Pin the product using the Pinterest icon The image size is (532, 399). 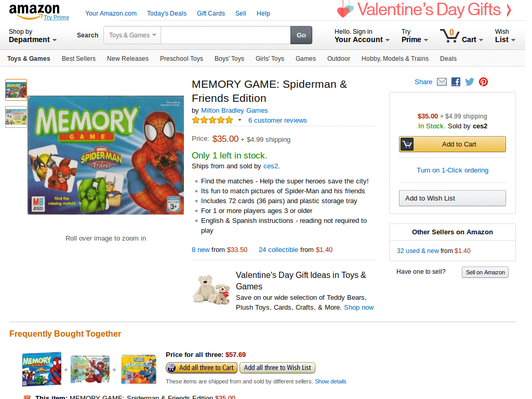click(x=483, y=82)
